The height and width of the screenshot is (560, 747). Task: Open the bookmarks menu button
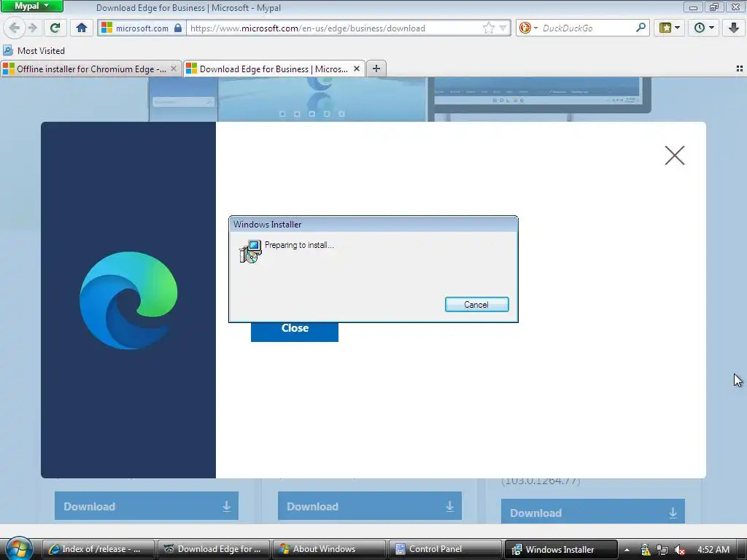coord(669,28)
